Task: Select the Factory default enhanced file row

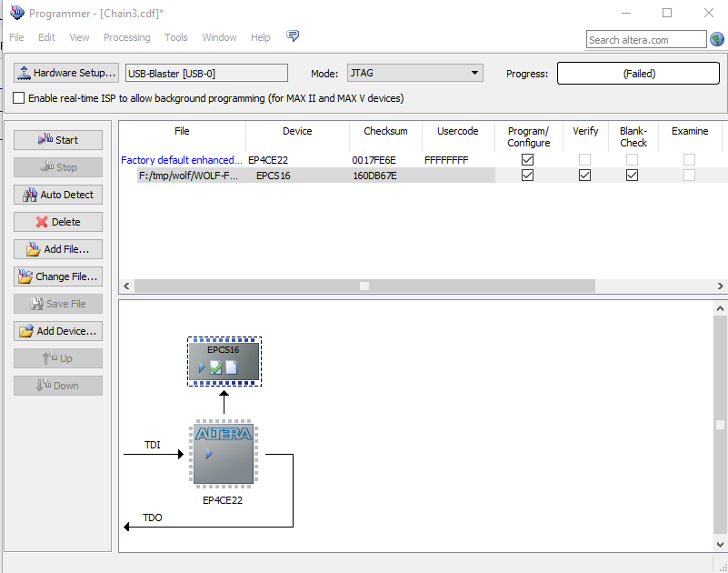Action: point(182,160)
